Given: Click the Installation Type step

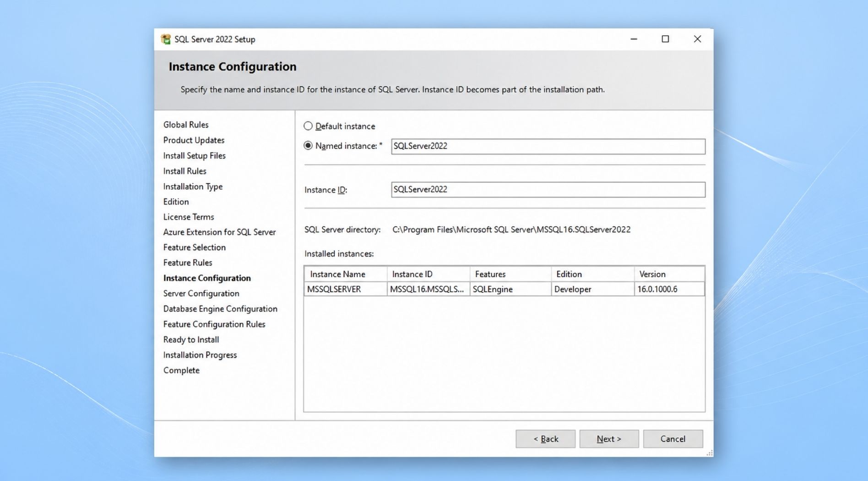Looking at the screenshot, I should pos(193,186).
